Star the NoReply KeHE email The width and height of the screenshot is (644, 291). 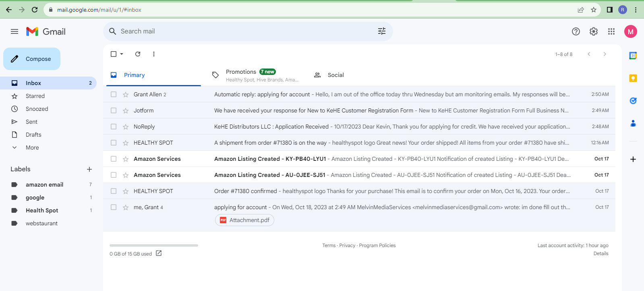[x=126, y=127]
